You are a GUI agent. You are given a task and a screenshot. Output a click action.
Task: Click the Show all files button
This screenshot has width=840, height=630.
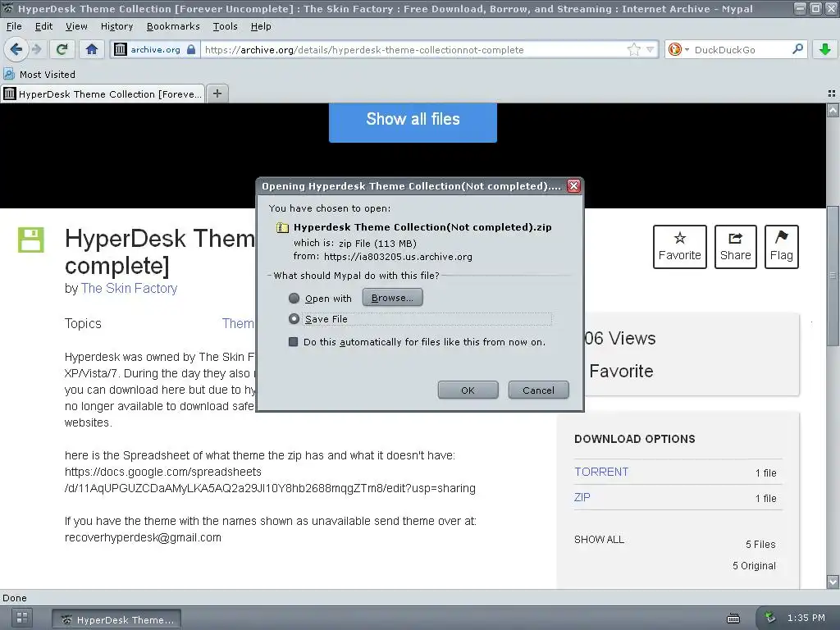pyautogui.click(x=413, y=122)
